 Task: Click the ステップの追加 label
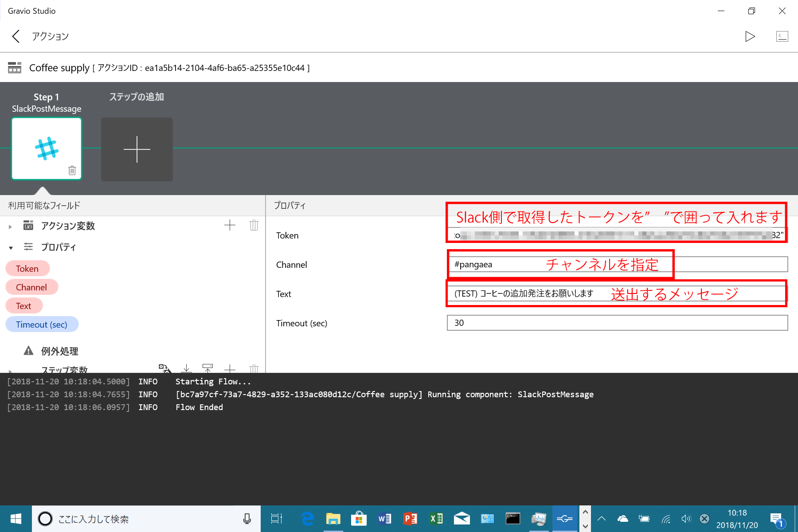(137, 97)
